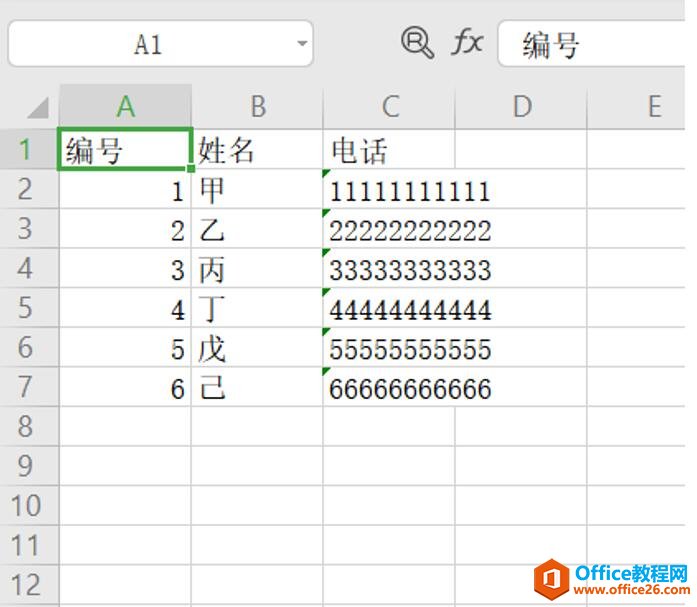Image resolution: width=697 pixels, height=607 pixels.
Task: Select row 5 header
Action: pyautogui.click(x=29, y=307)
